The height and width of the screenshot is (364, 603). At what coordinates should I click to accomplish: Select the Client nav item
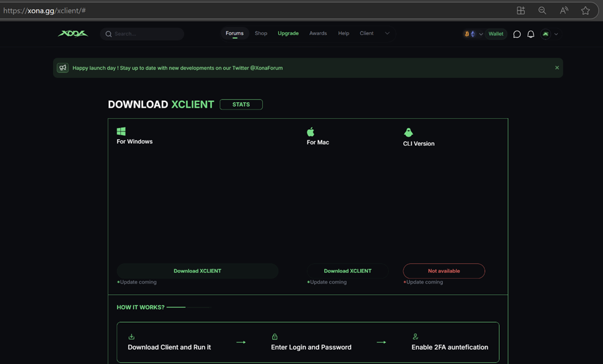point(367,33)
